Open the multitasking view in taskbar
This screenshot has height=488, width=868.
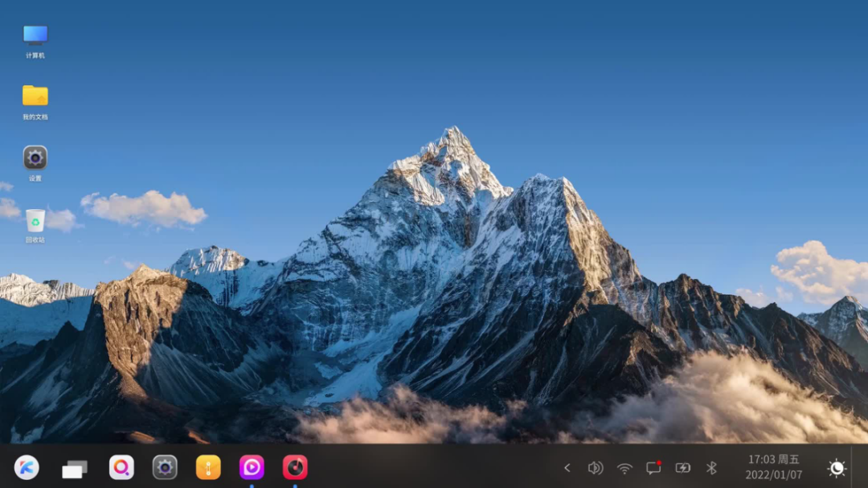[74, 470]
